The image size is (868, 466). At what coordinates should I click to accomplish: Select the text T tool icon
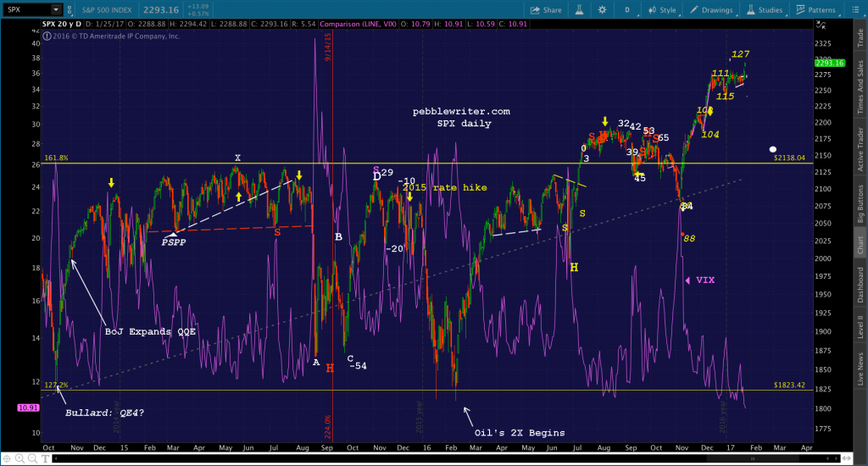45,458
